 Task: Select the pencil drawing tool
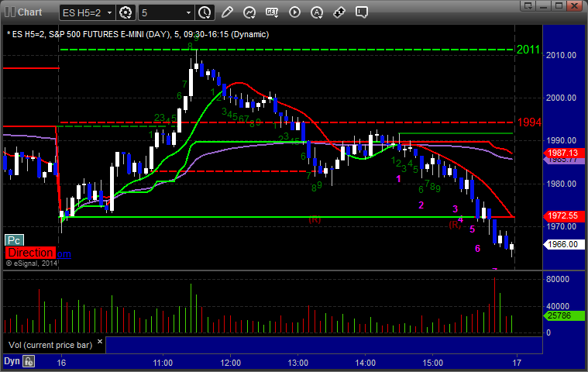click(227, 12)
